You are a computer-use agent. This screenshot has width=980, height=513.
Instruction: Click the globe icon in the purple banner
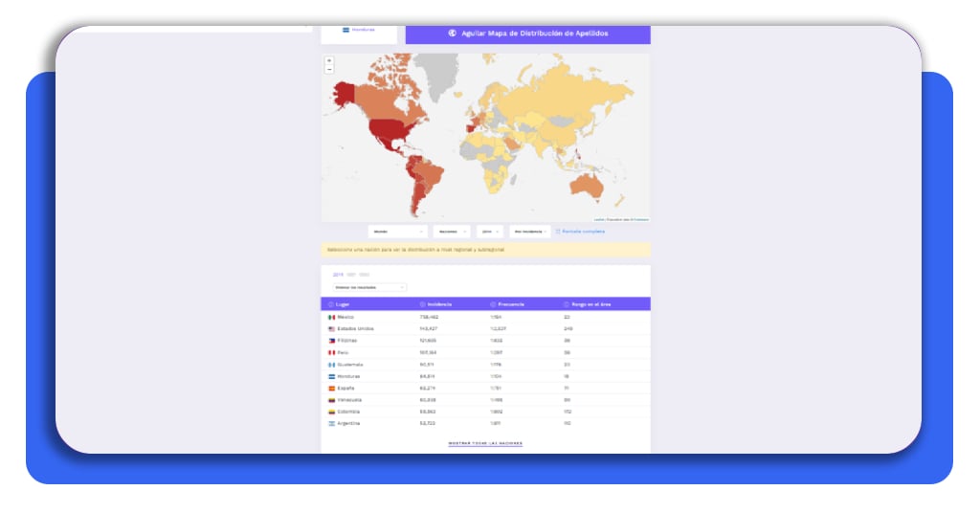coord(452,33)
